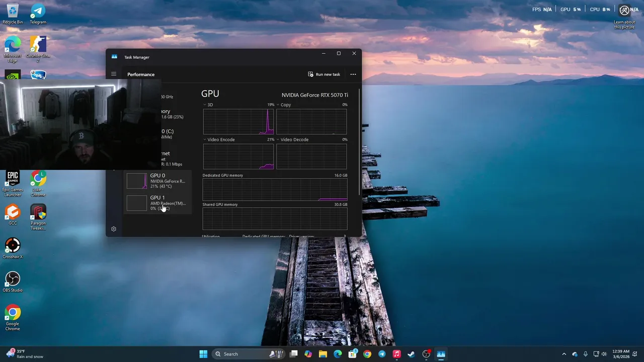
Task: Click the GPU 1 mini graph thumbnail
Action: [136, 203]
